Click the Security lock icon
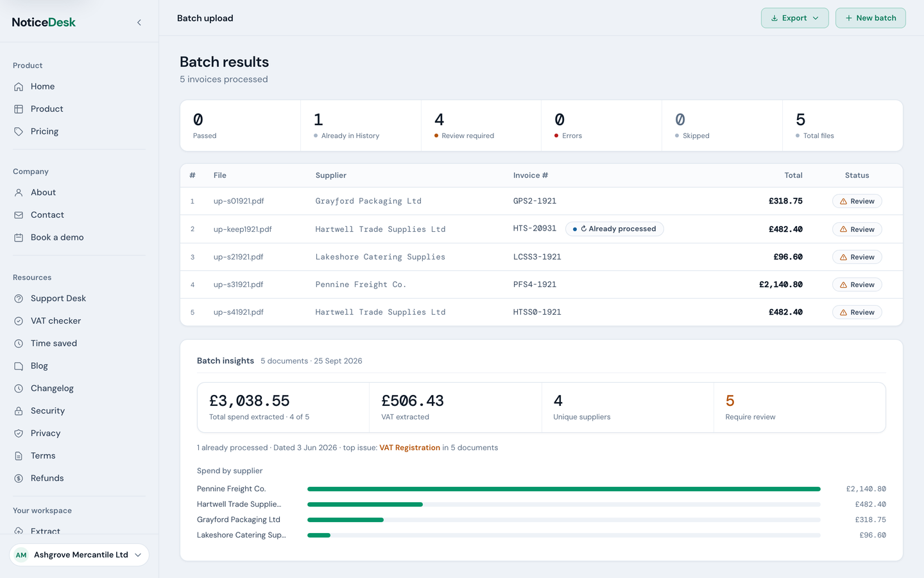The image size is (924, 578). click(x=19, y=411)
